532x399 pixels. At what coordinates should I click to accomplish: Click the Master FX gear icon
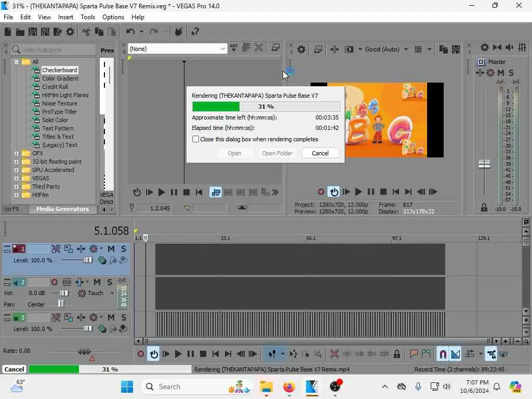pos(490,73)
